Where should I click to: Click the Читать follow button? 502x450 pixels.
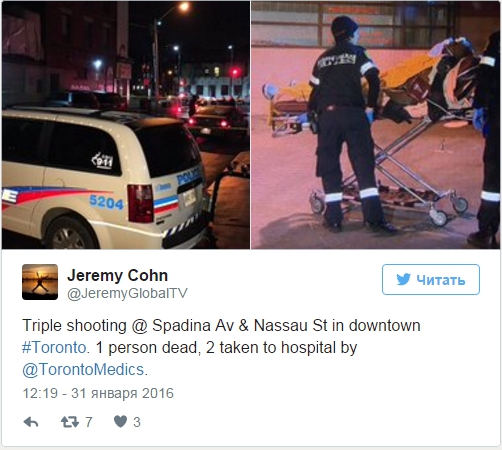click(x=431, y=280)
